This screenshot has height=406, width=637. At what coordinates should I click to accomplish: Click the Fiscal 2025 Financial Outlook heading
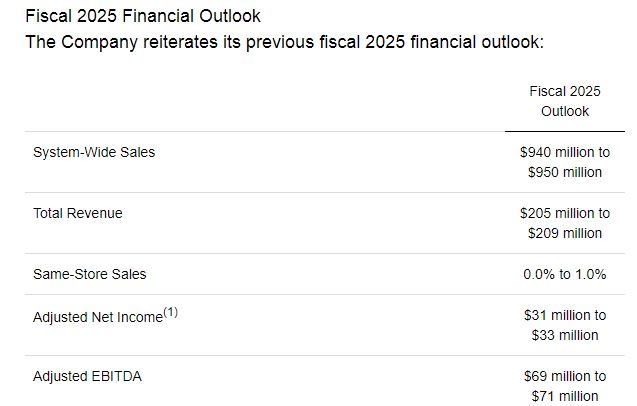(143, 16)
